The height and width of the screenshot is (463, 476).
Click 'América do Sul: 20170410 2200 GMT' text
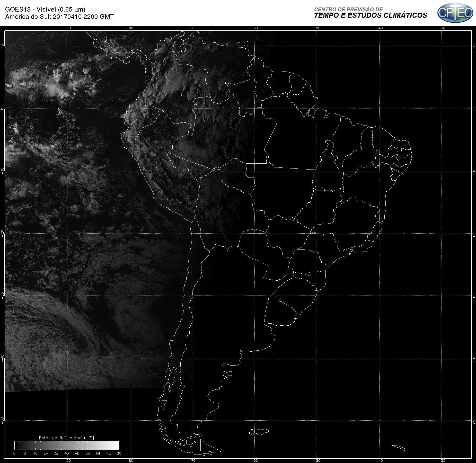click(x=59, y=17)
